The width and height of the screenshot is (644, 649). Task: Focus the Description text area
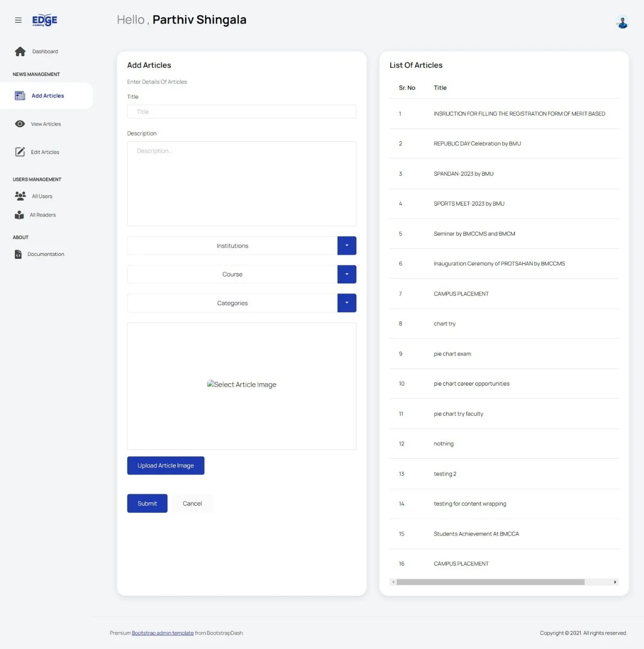[242, 184]
